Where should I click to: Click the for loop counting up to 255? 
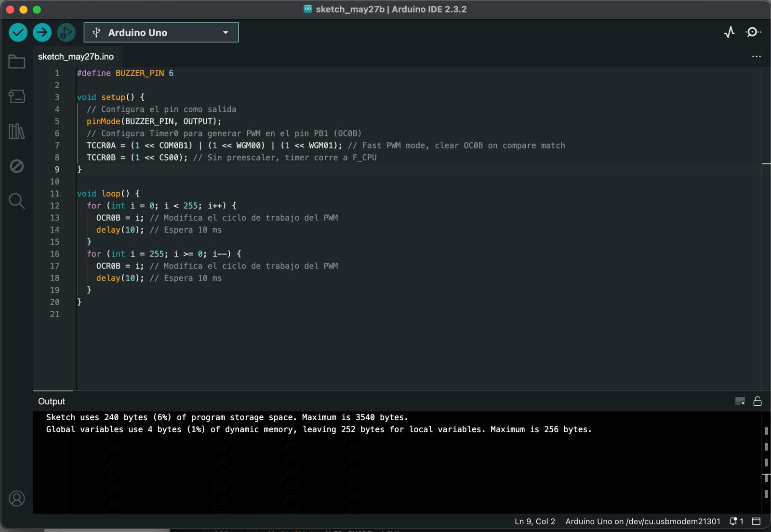point(161,206)
